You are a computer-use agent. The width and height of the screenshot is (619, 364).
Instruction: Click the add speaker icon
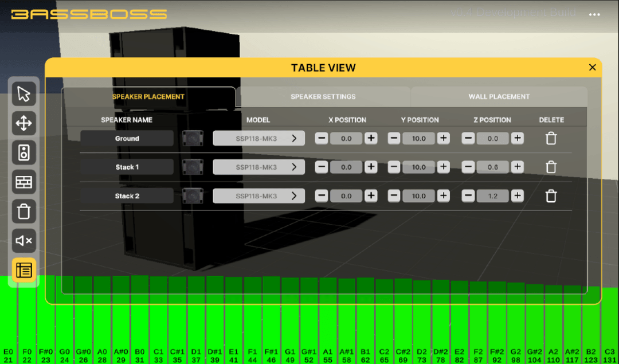point(24,152)
